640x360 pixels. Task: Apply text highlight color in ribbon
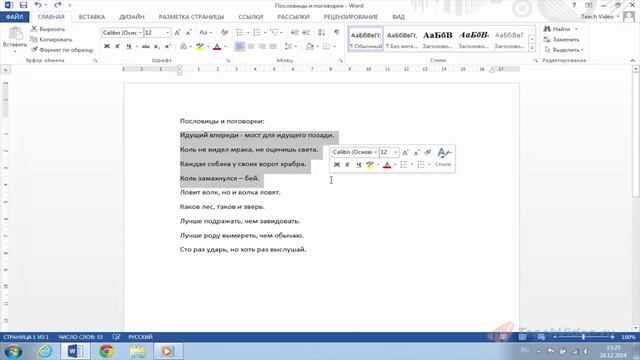[x=200, y=47]
